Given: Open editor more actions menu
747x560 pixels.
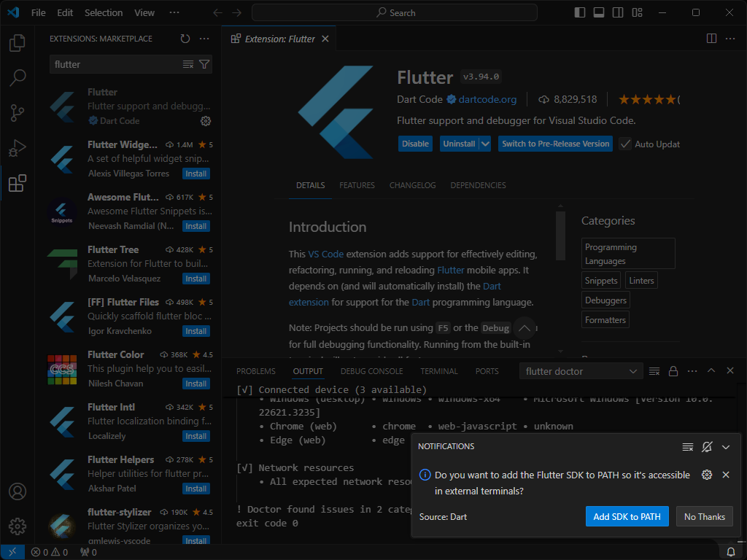Looking at the screenshot, I should coord(730,39).
